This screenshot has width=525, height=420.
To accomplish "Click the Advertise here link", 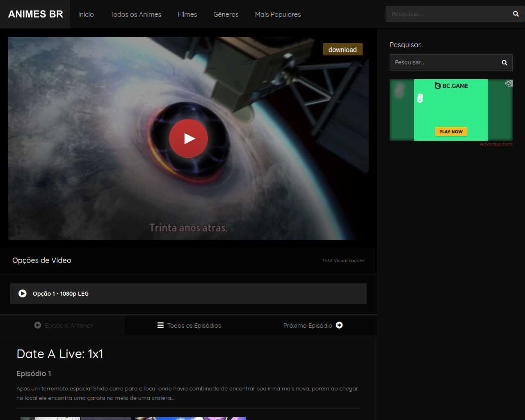I will tap(496, 144).
